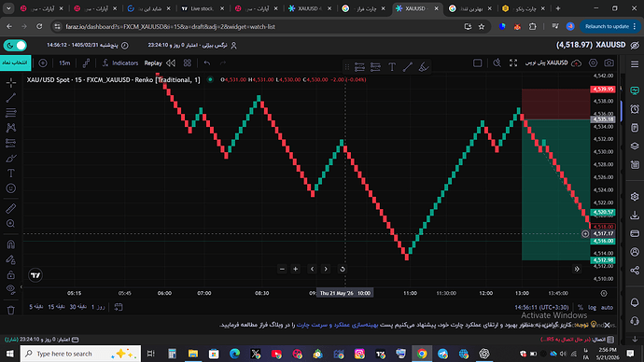
Task: Select the highlighter brush in floating toolbar
Action: (424, 67)
